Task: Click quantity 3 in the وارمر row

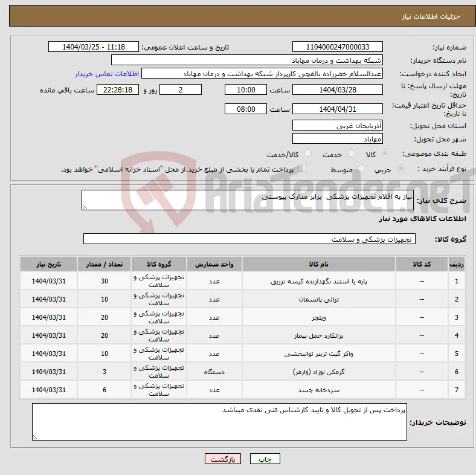Action: [x=104, y=372]
